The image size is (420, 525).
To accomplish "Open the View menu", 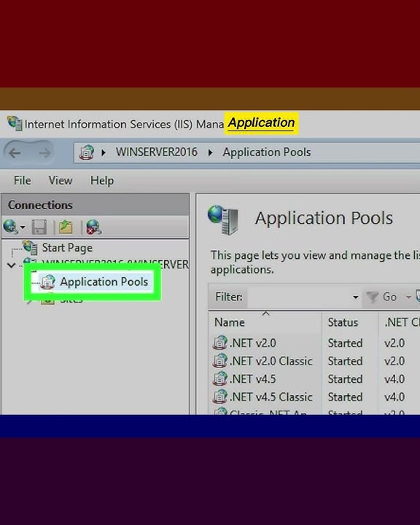I will 61,181.
